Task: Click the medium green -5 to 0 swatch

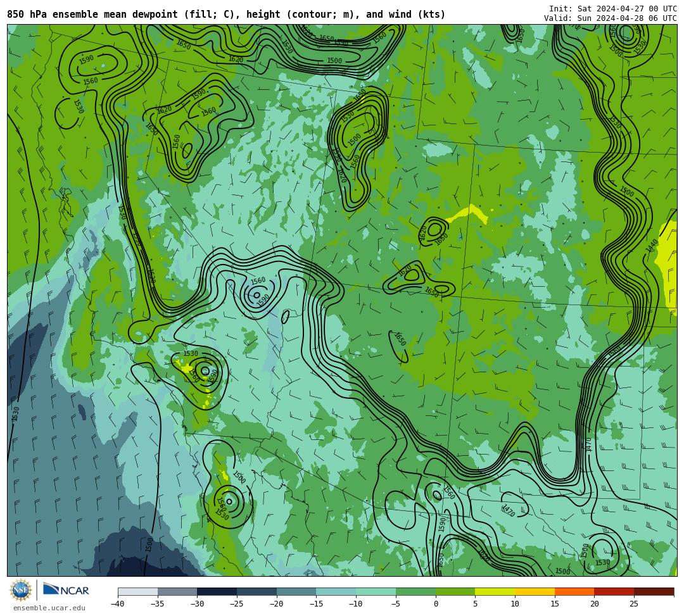Action: [415, 591]
